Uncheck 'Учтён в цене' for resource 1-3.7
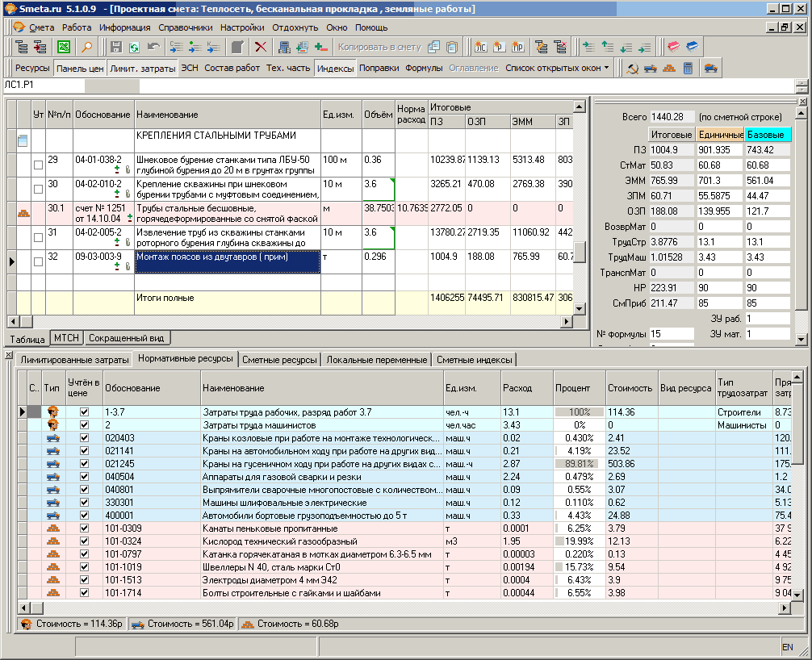Viewport: 812px width, 660px height. (x=85, y=412)
